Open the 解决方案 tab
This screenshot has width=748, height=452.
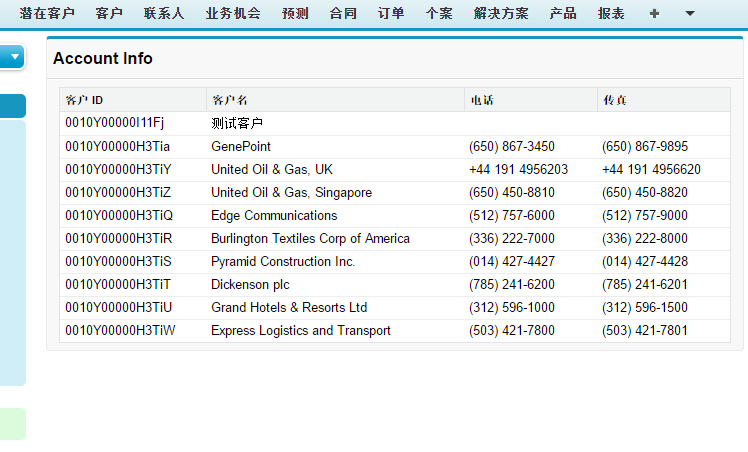tap(501, 13)
